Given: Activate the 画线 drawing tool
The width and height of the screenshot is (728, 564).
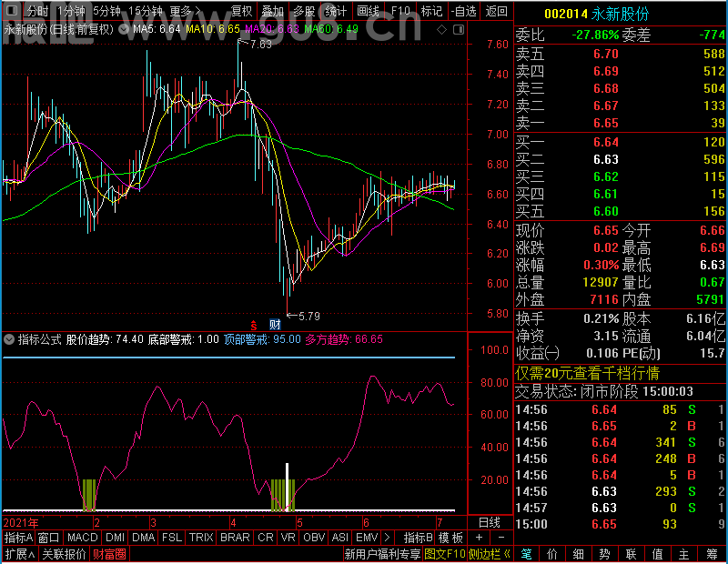Looking at the screenshot, I should [369, 11].
